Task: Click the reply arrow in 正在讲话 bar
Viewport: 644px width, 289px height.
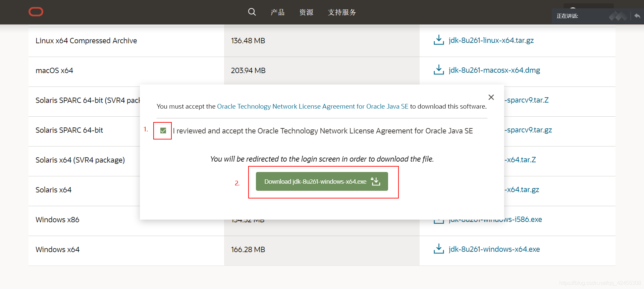Action: point(637,16)
